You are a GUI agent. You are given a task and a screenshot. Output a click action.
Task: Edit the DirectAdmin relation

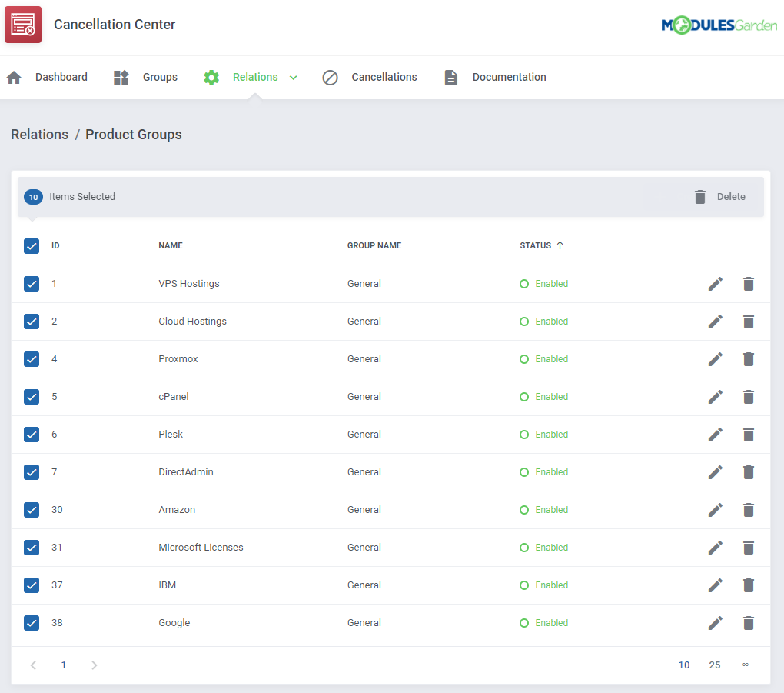point(716,472)
